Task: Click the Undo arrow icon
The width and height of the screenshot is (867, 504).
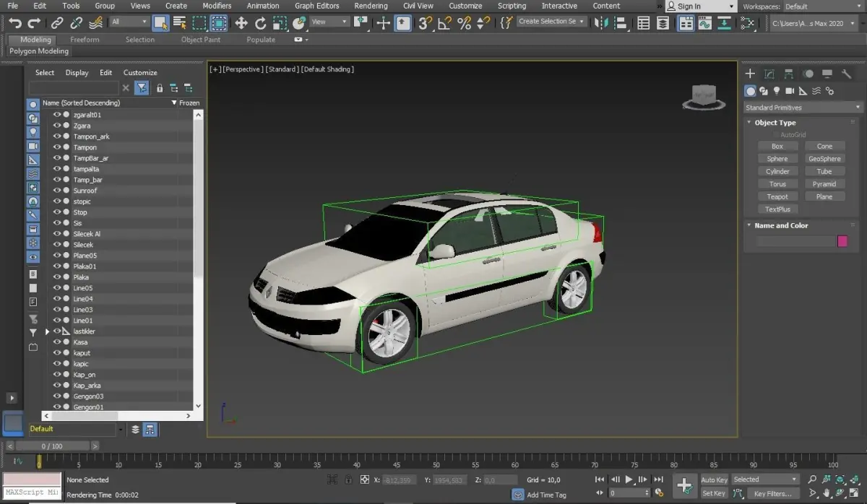Action: [15, 23]
